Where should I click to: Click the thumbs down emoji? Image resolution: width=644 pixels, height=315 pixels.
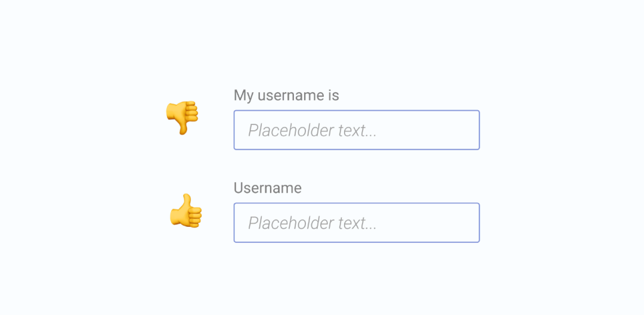(x=182, y=117)
